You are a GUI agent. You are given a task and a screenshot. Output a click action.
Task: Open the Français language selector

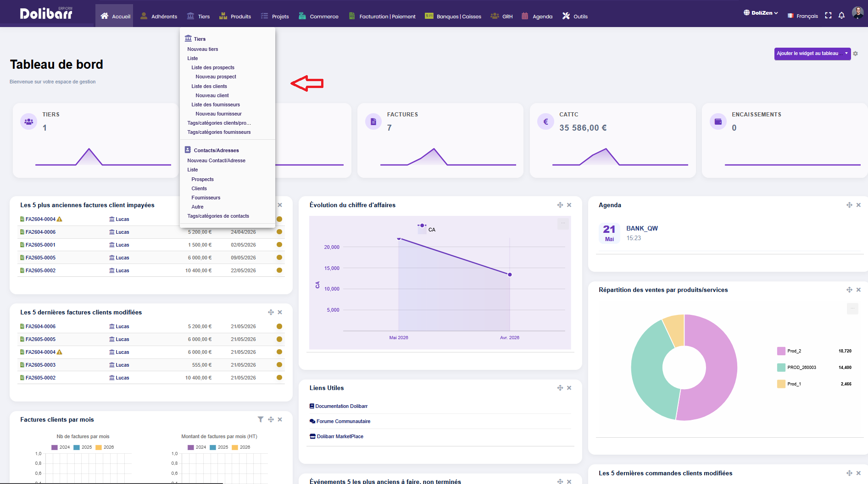tap(803, 16)
